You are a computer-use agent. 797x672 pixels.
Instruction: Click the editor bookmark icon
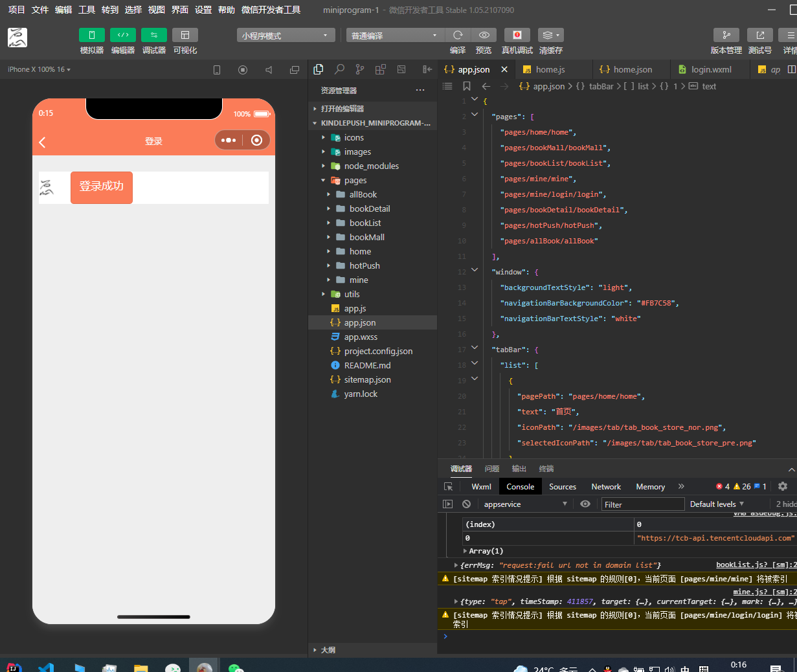(467, 86)
